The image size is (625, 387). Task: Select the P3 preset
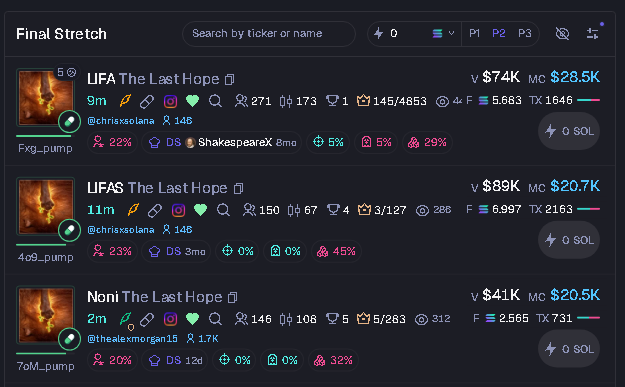point(525,33)
